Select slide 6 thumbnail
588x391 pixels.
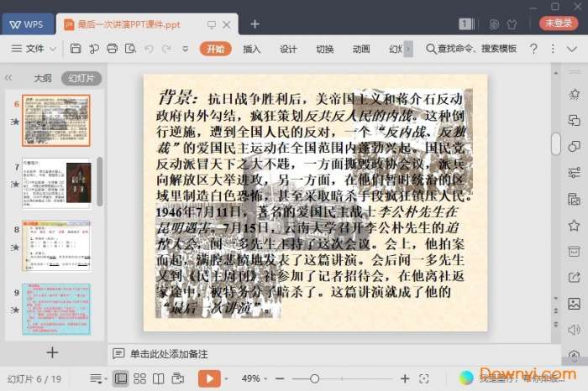click(56, 120)
